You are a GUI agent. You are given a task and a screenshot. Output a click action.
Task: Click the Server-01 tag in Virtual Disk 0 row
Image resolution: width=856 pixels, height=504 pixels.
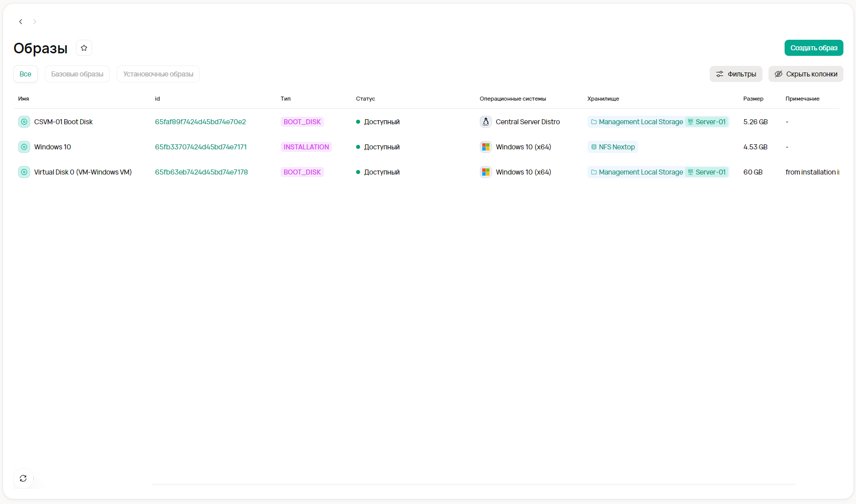tap(707, 172)
